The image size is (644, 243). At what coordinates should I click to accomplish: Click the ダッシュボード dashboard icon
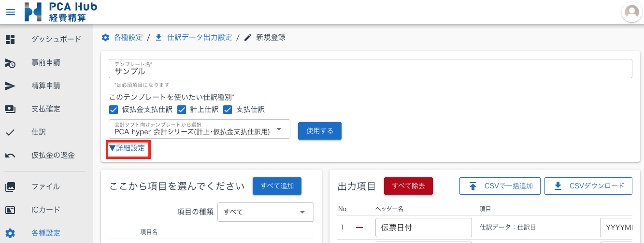click(x=10, y=40)
